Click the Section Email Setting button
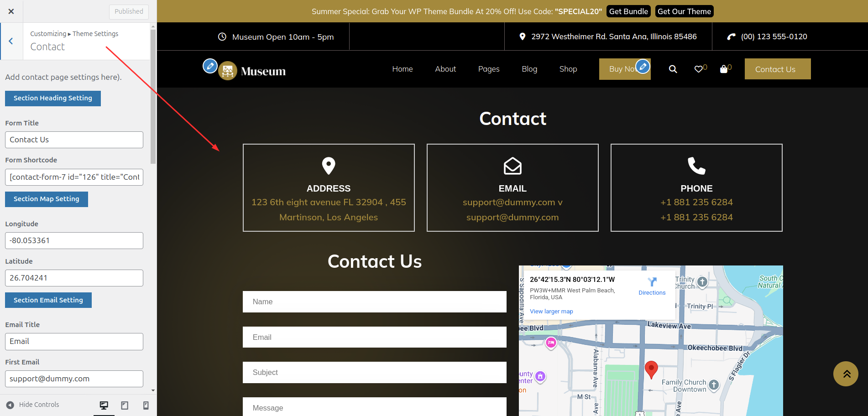 click(48, 300)
